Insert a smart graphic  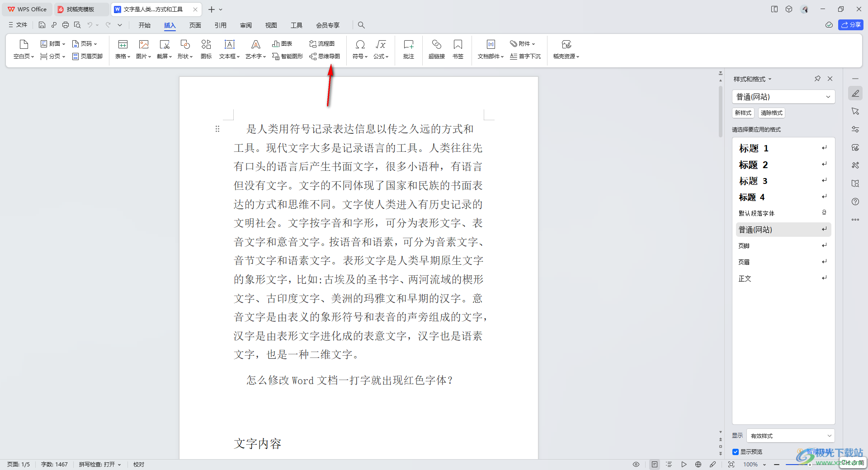pos(288,56)
